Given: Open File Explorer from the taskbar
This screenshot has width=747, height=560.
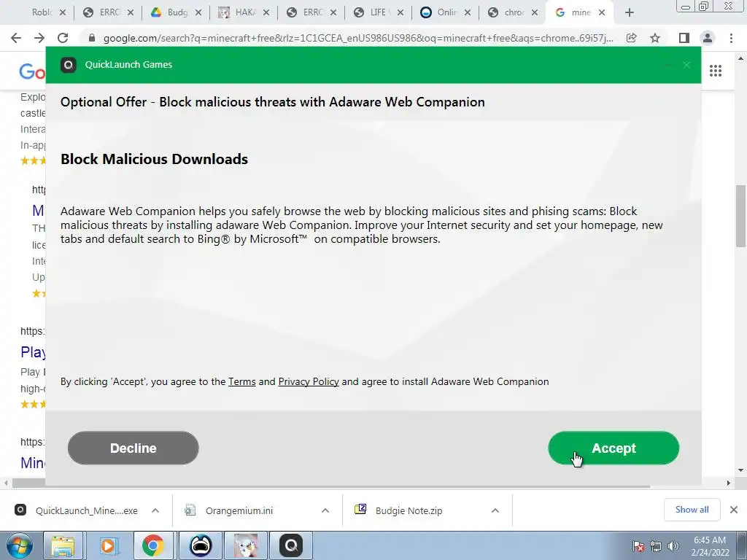Looking at the screenshot, I should click(63, 545).
